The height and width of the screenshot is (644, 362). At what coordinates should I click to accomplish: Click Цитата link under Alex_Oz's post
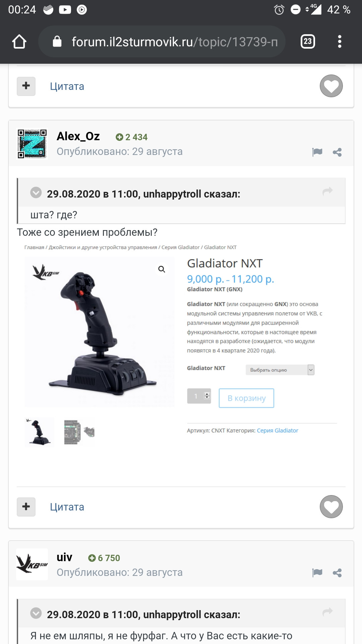[67, 507]
